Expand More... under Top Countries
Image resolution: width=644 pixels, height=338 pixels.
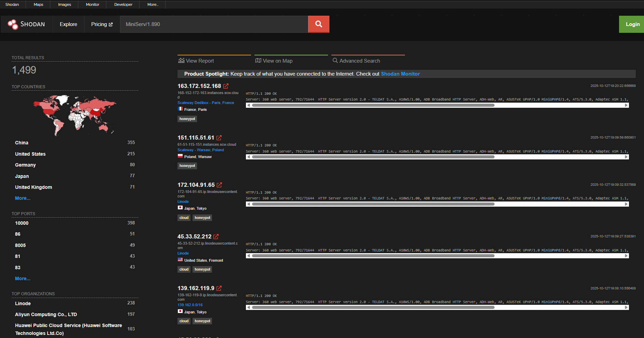click(23, 198)
